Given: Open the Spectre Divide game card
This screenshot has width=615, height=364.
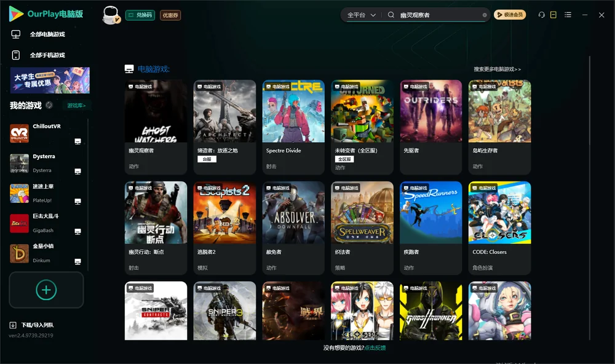Looking at the screenshot, I should (293, 127).
